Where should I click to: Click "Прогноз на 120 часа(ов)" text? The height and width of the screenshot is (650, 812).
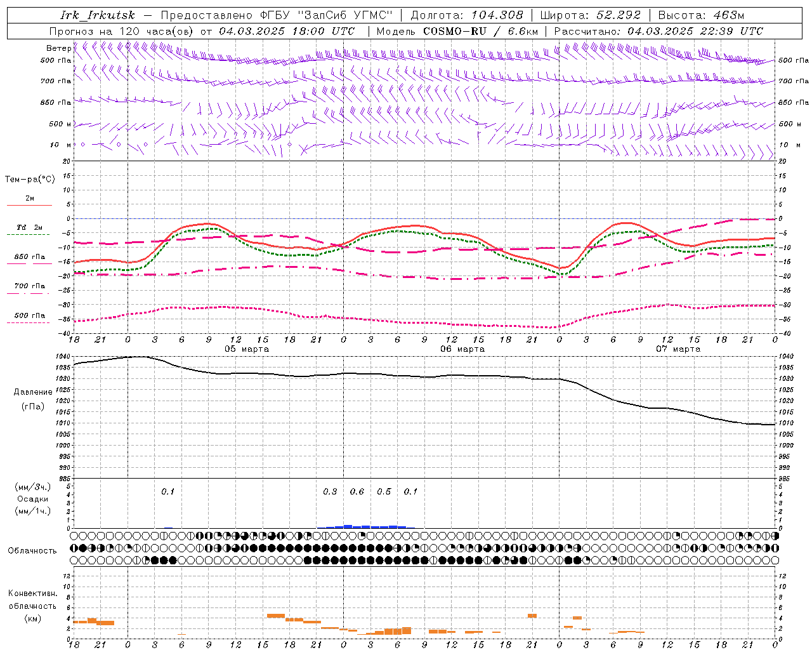click(122, 31)
